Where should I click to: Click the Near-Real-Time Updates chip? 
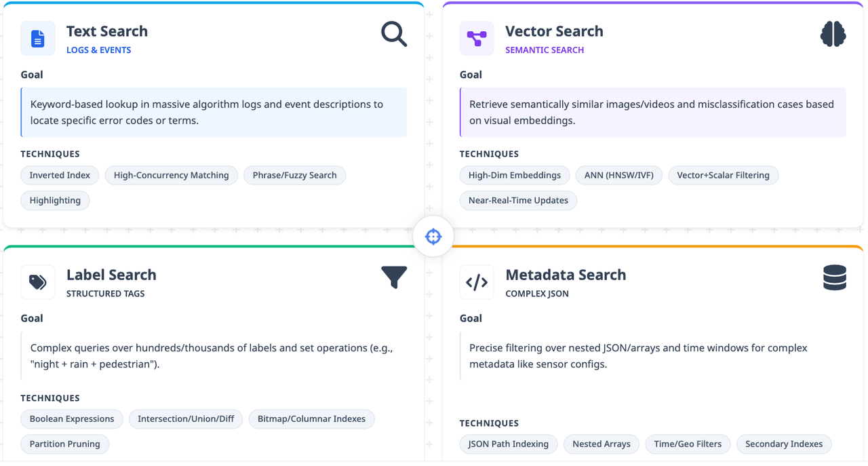[518, 200]
